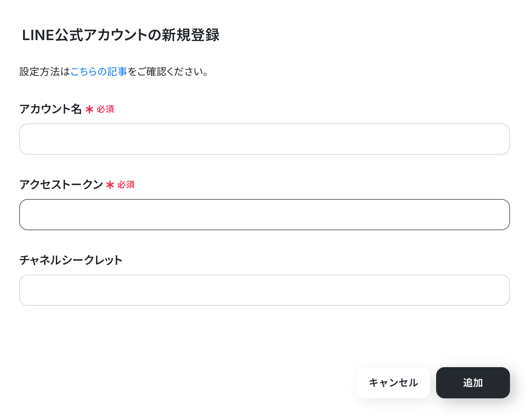Click the の character in the heading
This screenshot has height=420, width=532.
click(154, 35)
